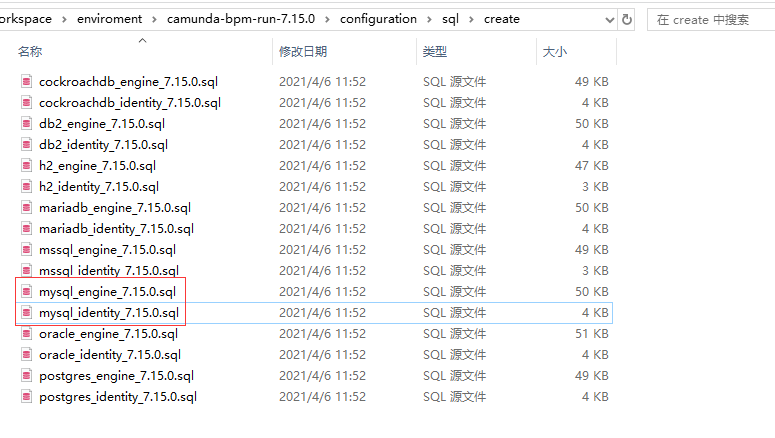Navigate to the enviroment folder breadcrumb
The image size is (775, 438).
pos(109,19)
